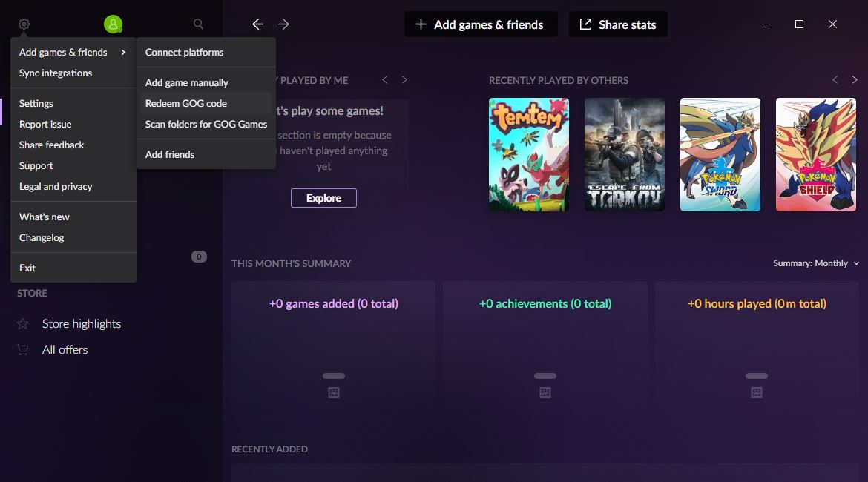Image resolution: width=868 pixels, height=482 pixels.
Task: Click the +0 achievements summary text
Action: [545, 303]
